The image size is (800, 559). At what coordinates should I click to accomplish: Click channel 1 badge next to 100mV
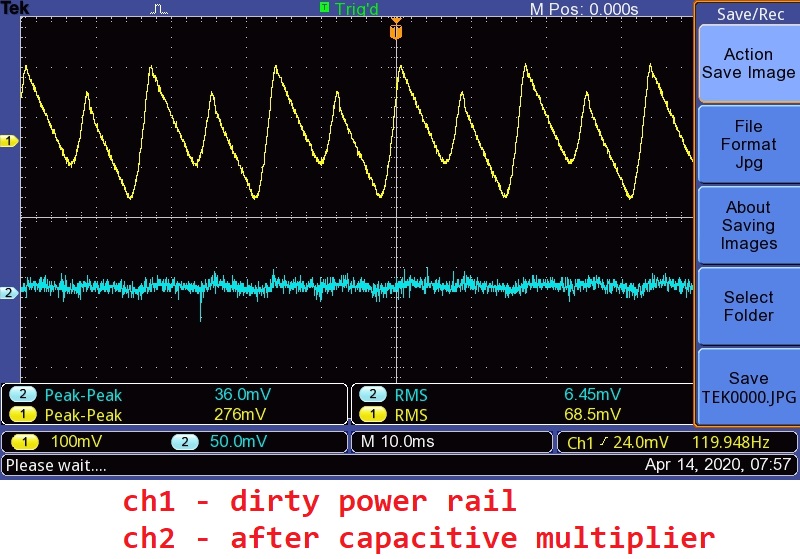(x=24, y=442)
